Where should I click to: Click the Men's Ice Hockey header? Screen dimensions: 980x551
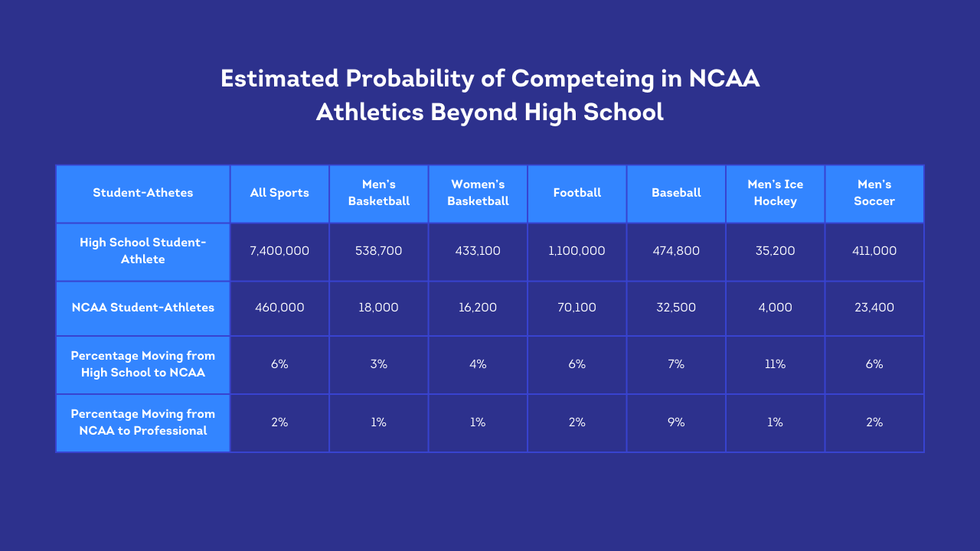click(776, 194)
